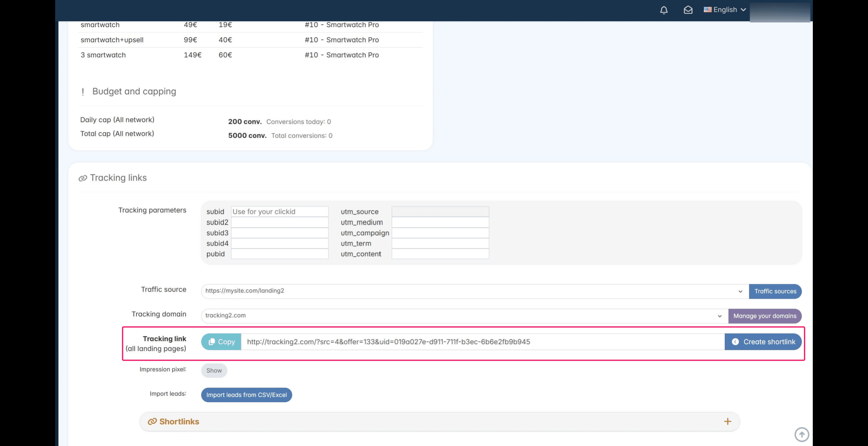
Task: Click the utm_medium input field
Action: (440, 222)
